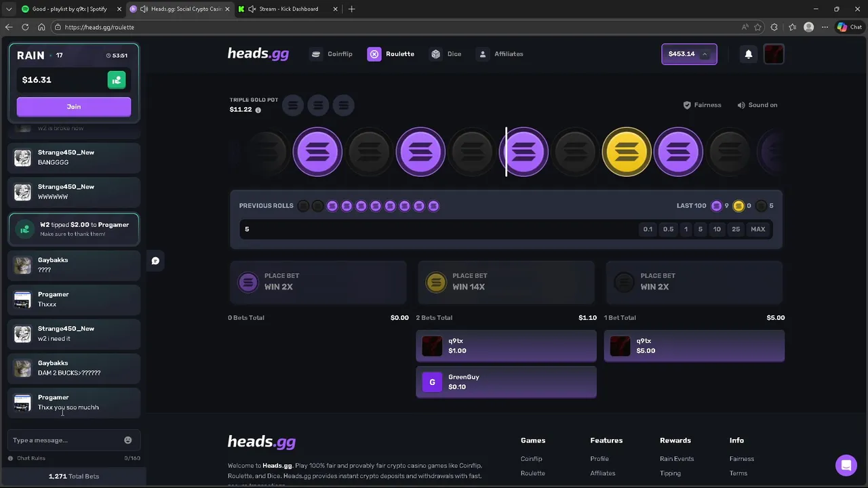Open the footer Coinflip link
Screen dimensions: 868x488
[531, 459]
